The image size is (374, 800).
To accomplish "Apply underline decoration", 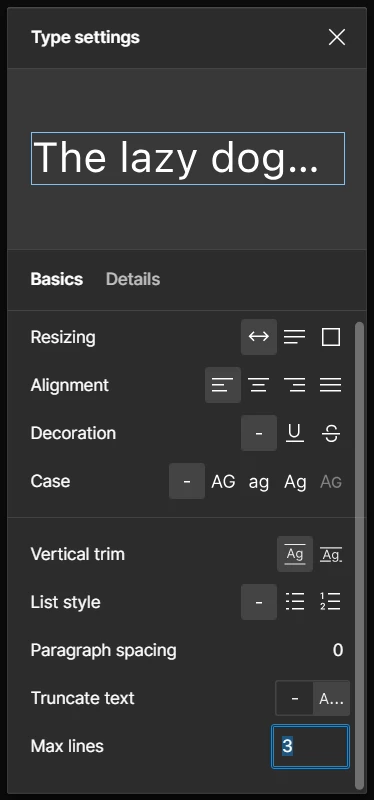I will pyautogui.click(x=294, y=433).
